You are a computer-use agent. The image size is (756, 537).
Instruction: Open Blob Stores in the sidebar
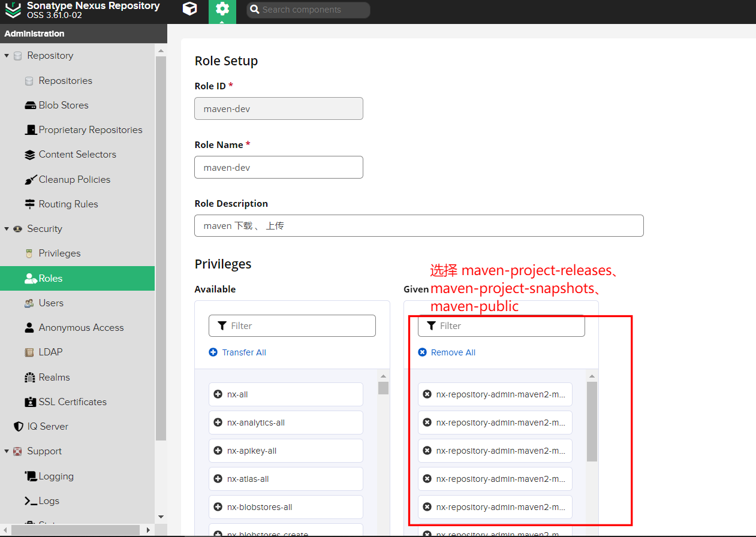tap(63, 105)
